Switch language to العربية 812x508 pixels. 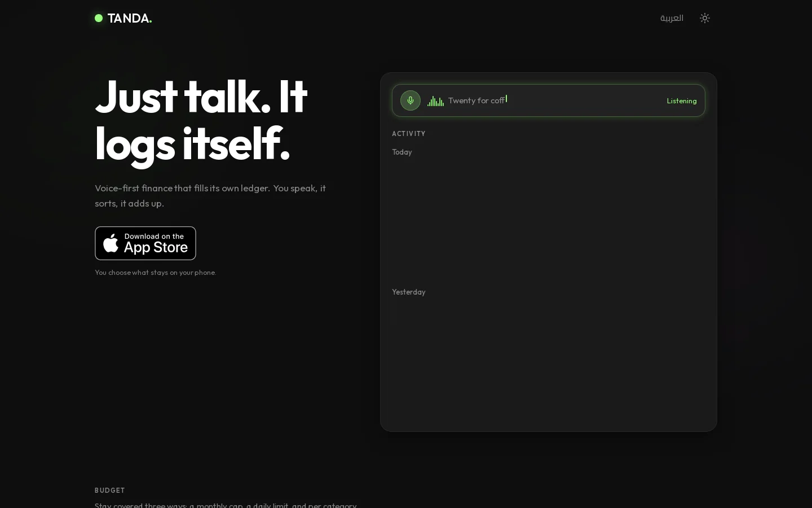pyautogui.click(x=672, y=18)
